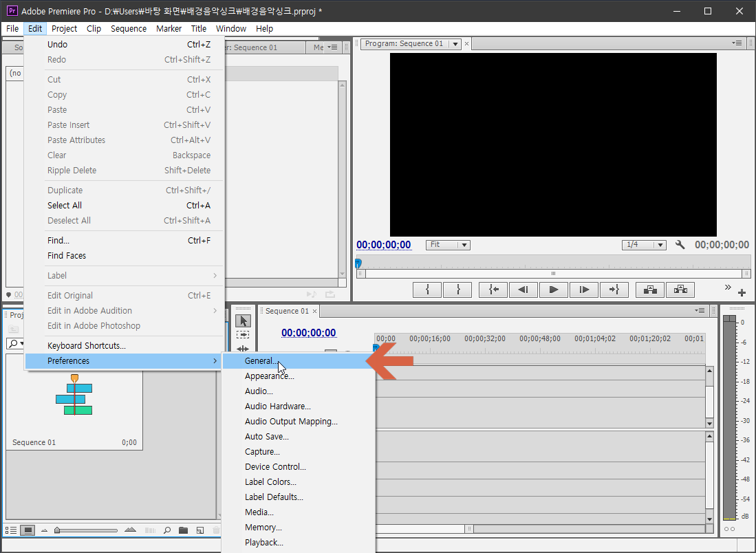Open Program Sequence 01 tab dropdown

pos(455,44)
